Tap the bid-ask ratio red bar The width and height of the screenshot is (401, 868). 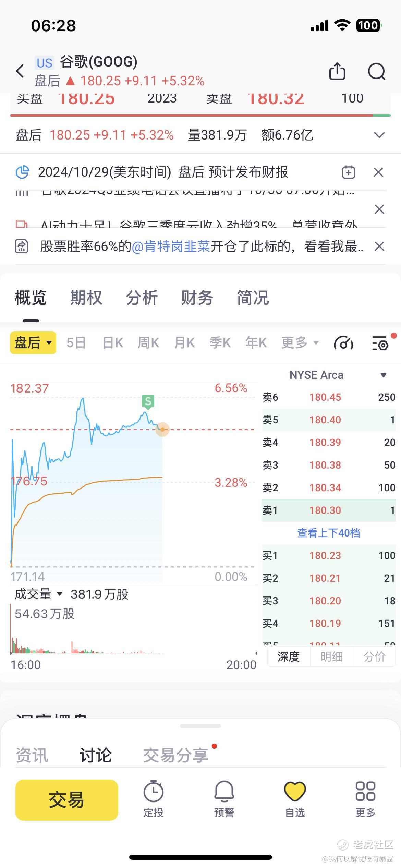click(192, 116)
